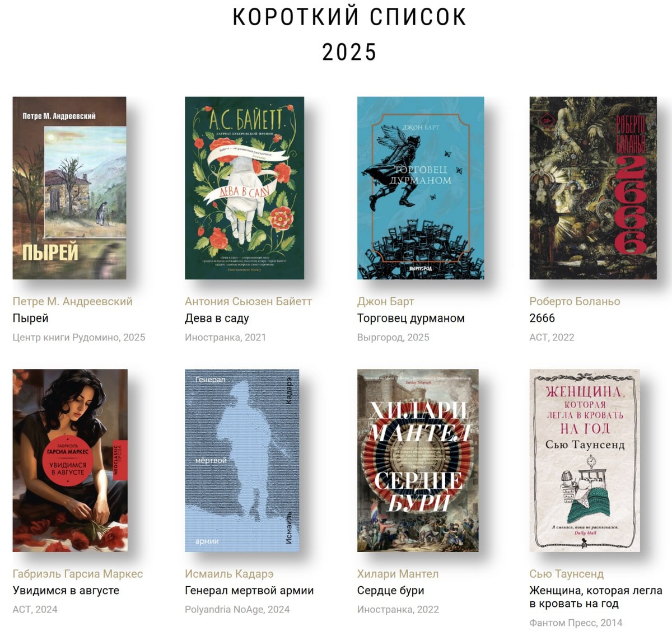Open the title link Торговец дурманом
672x636 pixels.
pyautogui.click(x=411, y=318)
